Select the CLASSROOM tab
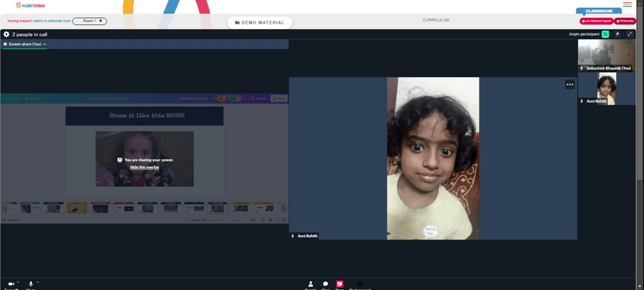 coord(599,11)
